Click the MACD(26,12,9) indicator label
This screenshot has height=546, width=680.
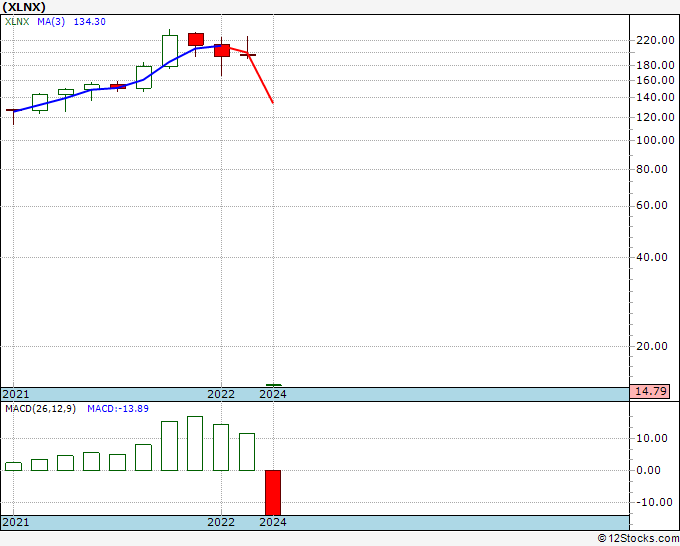[40, 409]
